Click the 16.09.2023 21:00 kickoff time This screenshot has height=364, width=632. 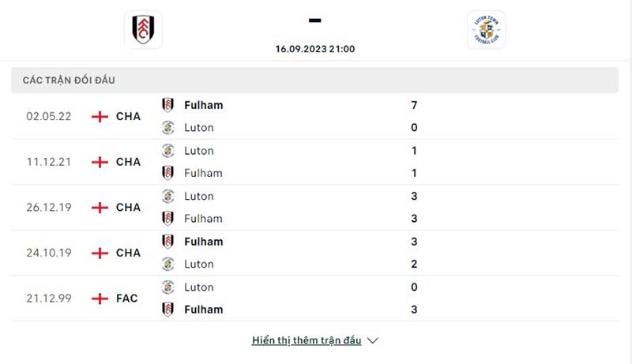[x=315, y=48]
